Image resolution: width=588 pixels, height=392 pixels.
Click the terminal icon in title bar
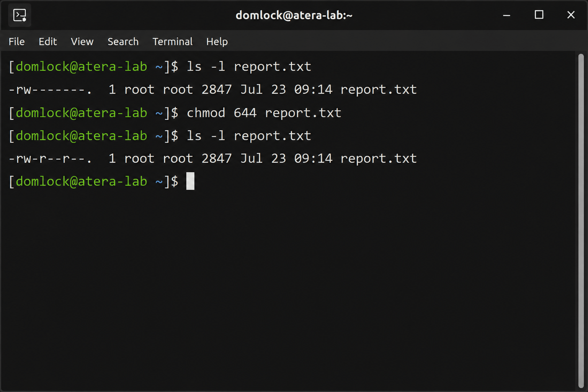point(20,16)
